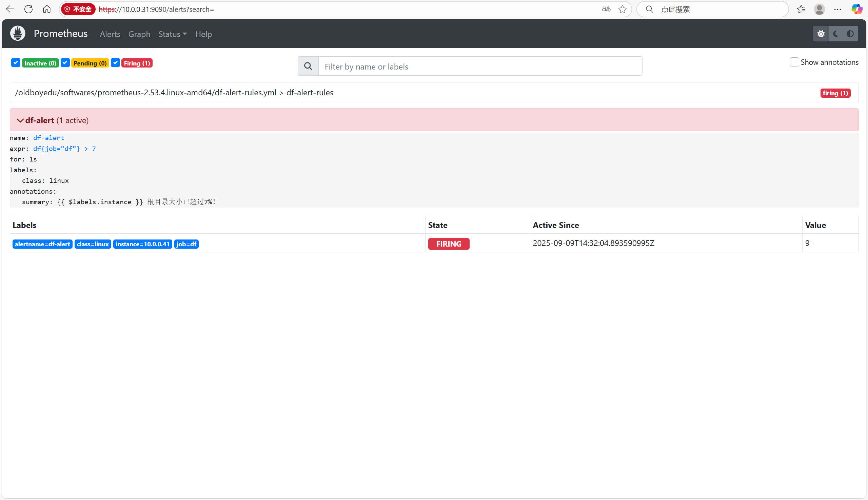Click the df-alert expression link
Screen dimensions: 868x500
(x=64, y=149)
